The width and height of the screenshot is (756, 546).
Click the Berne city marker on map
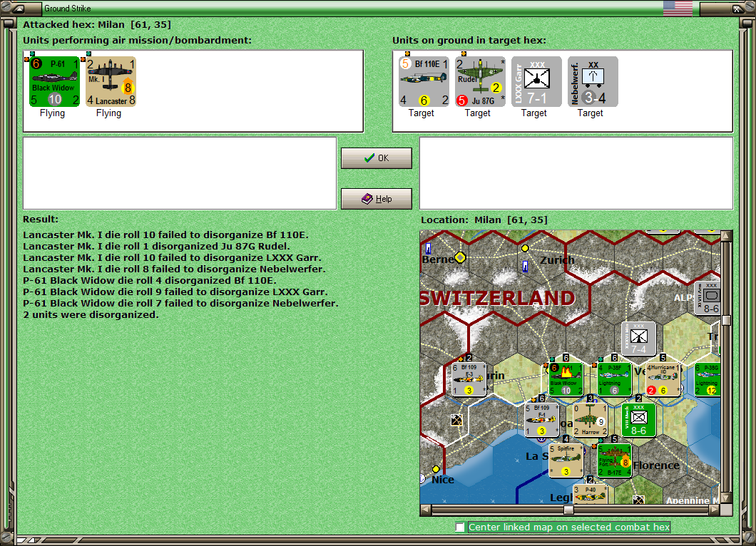[x=460, y=257]
